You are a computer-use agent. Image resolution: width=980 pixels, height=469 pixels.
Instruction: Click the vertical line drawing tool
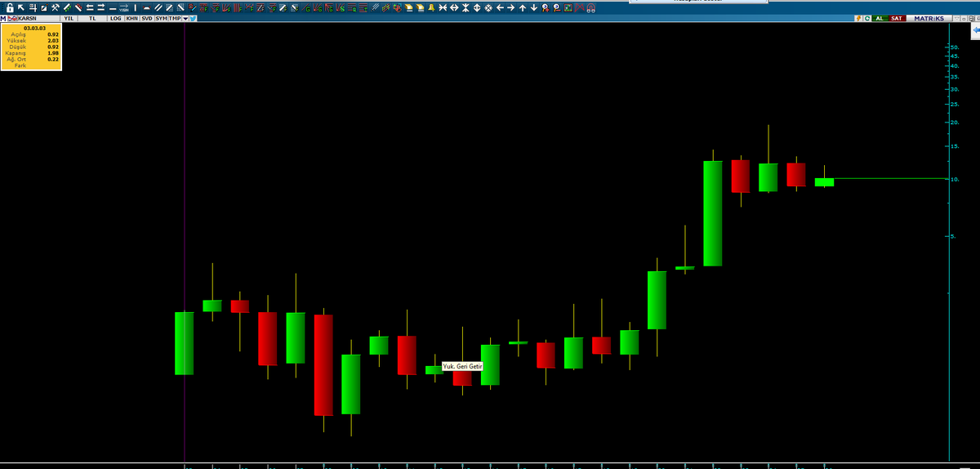tap(135, 7)
